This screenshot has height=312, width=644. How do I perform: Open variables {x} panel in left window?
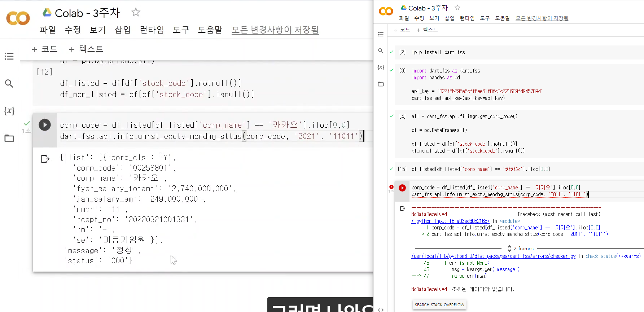(9, 111)
